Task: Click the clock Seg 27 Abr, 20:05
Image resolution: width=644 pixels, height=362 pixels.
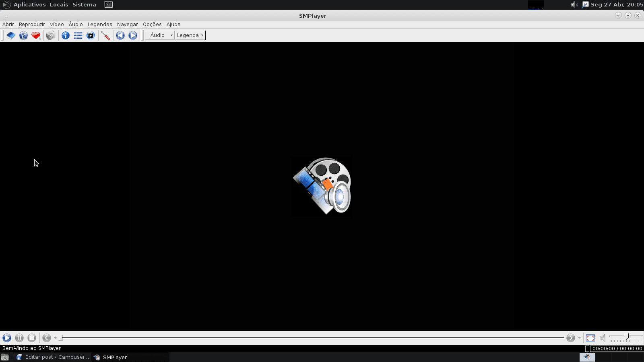Action: click(617, 5)
